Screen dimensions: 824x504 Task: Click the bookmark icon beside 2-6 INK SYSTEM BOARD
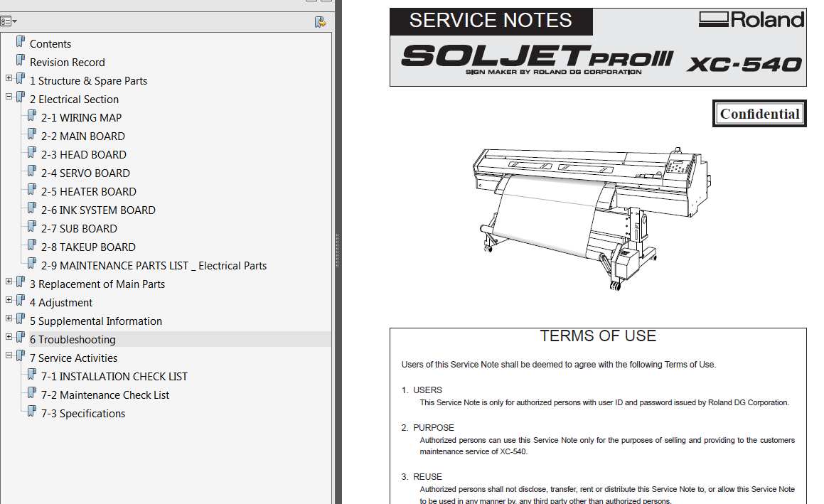pyautogui.click(x=32, y=208)
